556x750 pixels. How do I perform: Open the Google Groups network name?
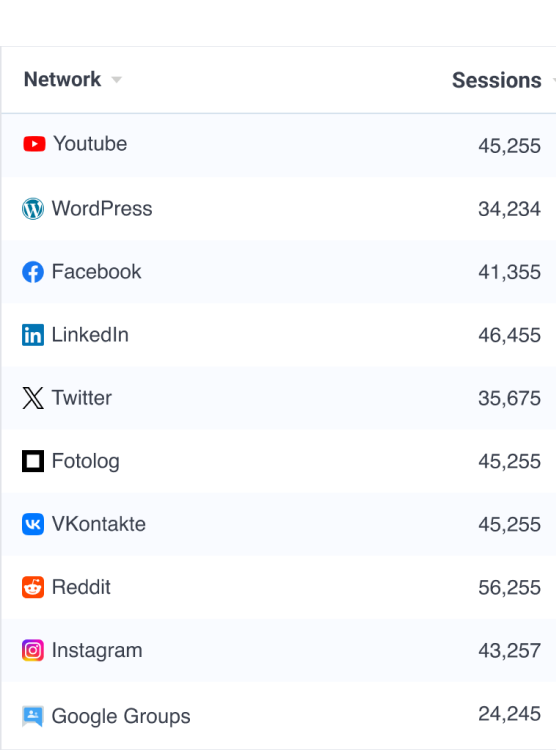coord(121,716)
